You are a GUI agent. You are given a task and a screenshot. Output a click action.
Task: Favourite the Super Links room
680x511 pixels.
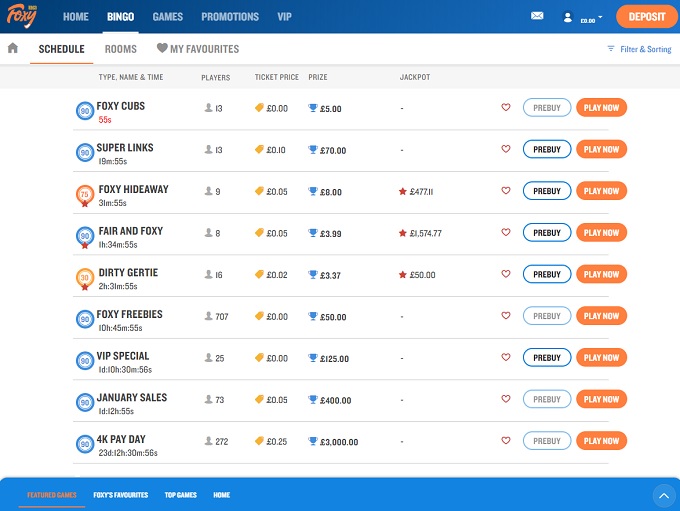click(506, 148)
